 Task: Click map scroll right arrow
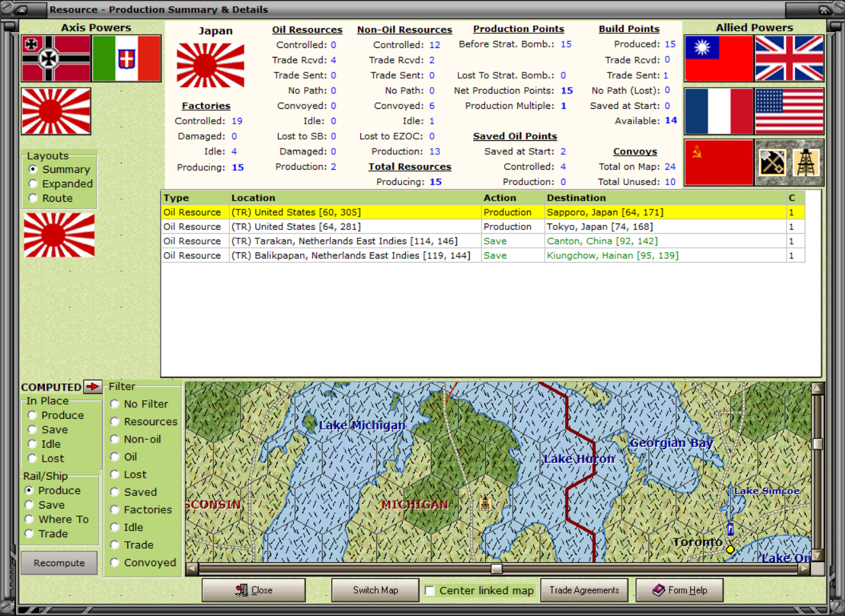[x=804, y=569]
